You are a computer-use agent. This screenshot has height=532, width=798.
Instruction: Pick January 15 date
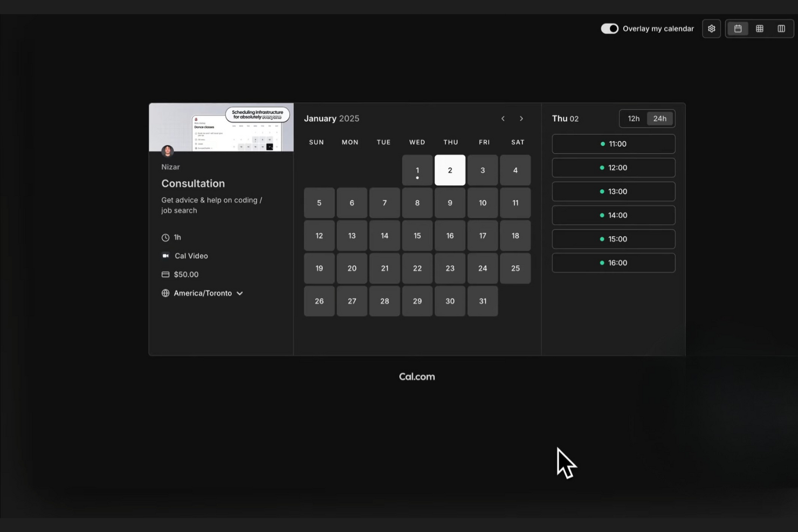click(x=417, y=236)
